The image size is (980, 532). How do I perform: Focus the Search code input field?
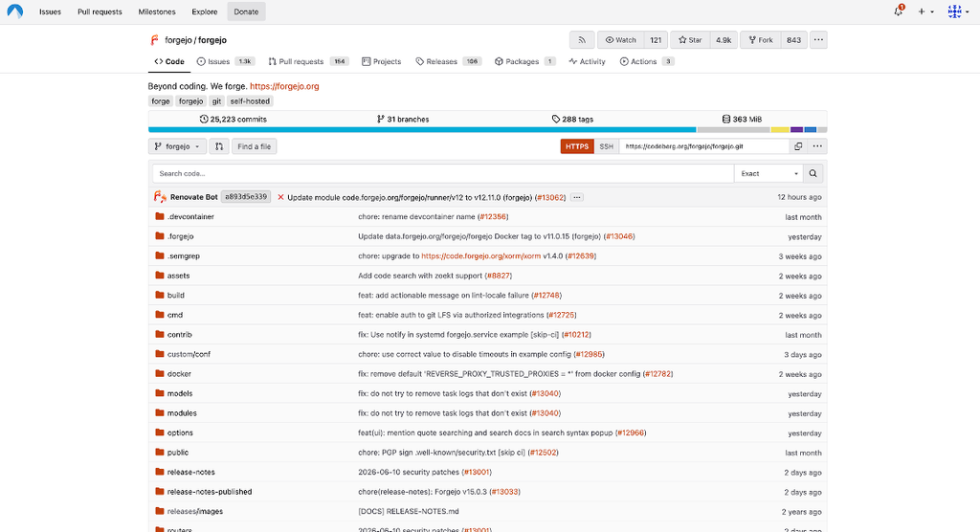(x=443, y=174)
